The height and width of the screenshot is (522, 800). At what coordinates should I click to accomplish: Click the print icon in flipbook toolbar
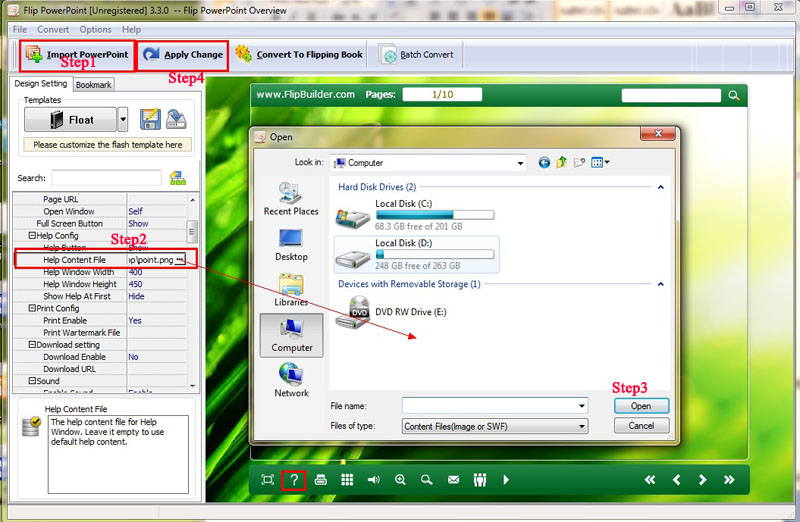coord(320,480)
